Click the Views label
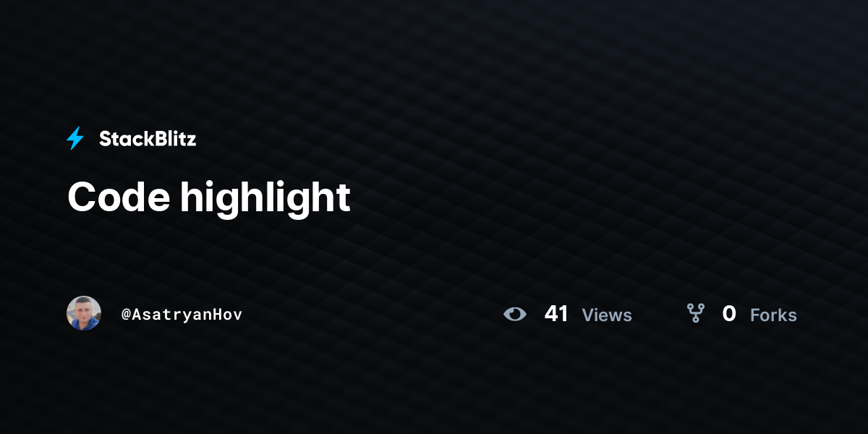 point(607,315)
